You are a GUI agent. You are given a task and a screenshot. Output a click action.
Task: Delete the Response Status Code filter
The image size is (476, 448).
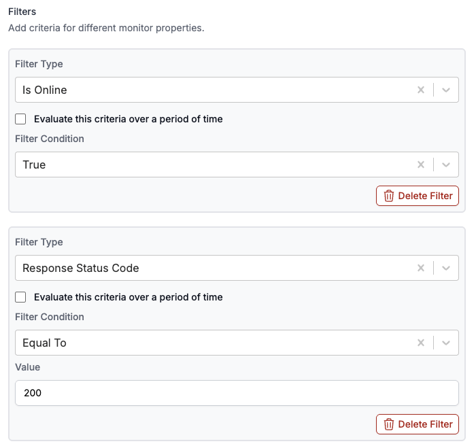click(418, 424)
